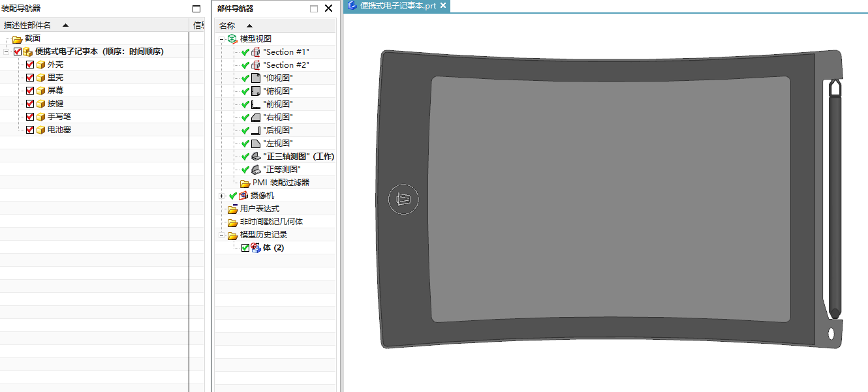The width and height of the screenshot is (868, 392).
Task: Click the 模型历史记录 folder icon
Action: 233,235
